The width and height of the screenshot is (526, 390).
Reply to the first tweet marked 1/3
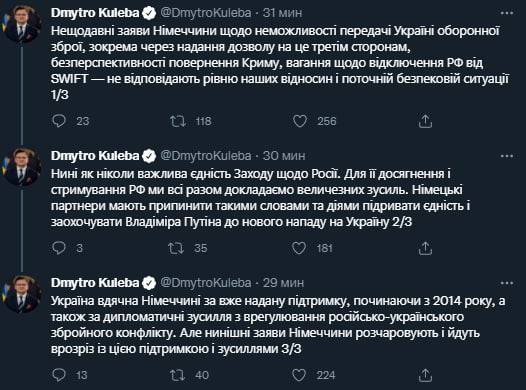pos(59,121)
